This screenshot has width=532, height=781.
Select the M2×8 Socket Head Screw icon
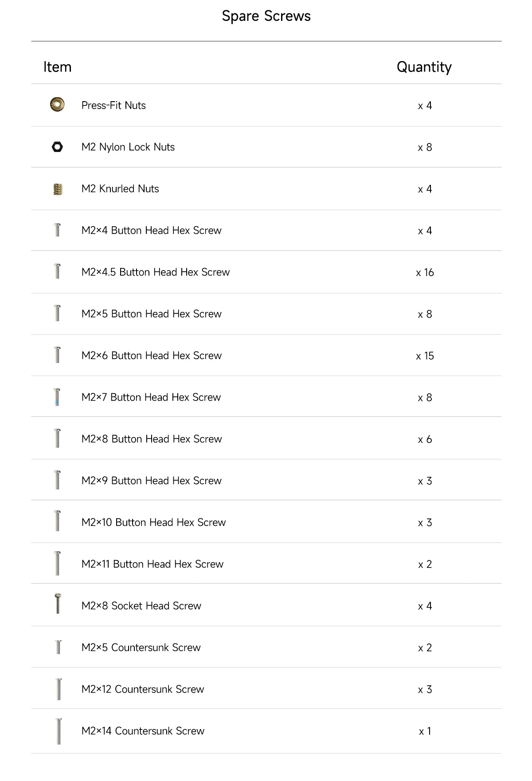tap(58, 604)
